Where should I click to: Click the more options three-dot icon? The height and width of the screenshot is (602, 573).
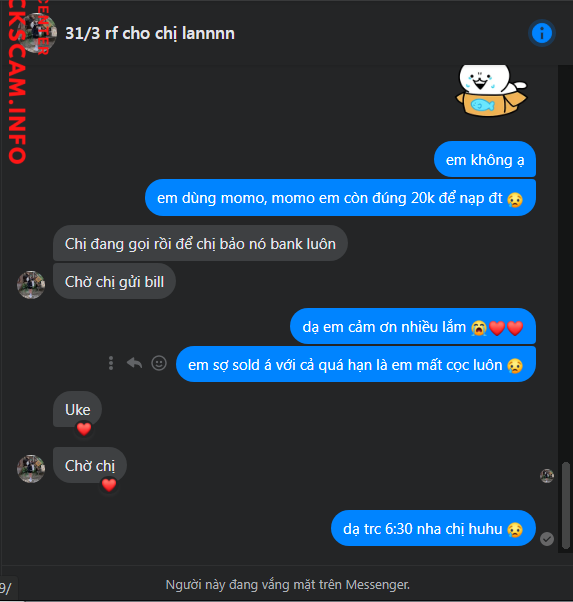point(111,363)
